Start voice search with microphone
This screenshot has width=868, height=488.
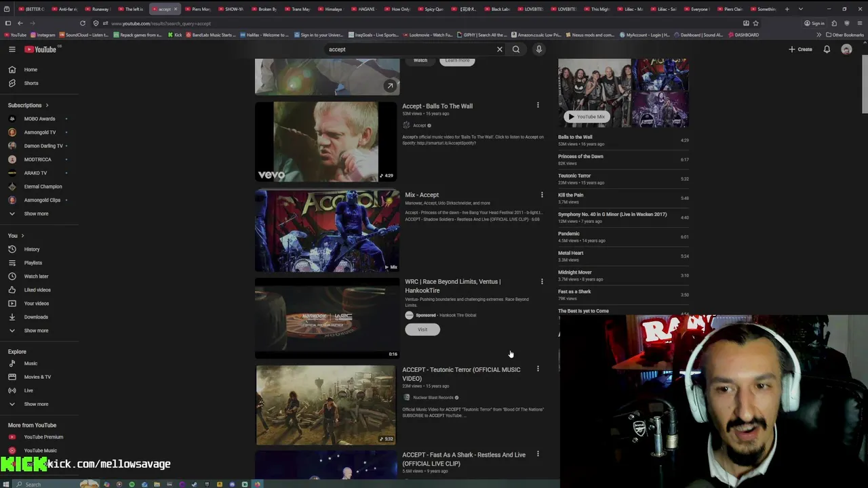tap(539, 49)
